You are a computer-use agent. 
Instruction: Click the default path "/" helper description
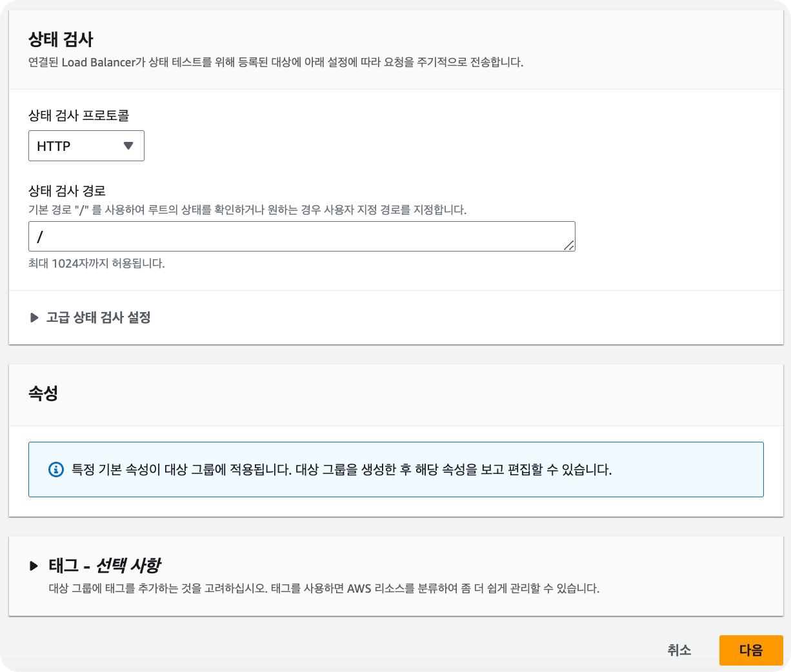tap(247, 210)
